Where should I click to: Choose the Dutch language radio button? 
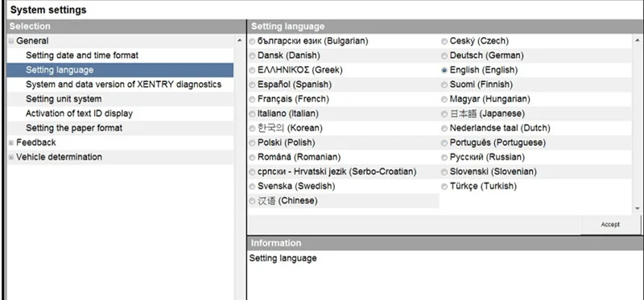click(x=444, y=129)
